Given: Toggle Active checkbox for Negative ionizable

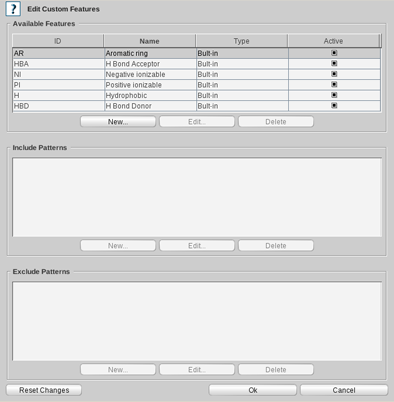Looking at the screenshot, I should (x=334, y=74).
